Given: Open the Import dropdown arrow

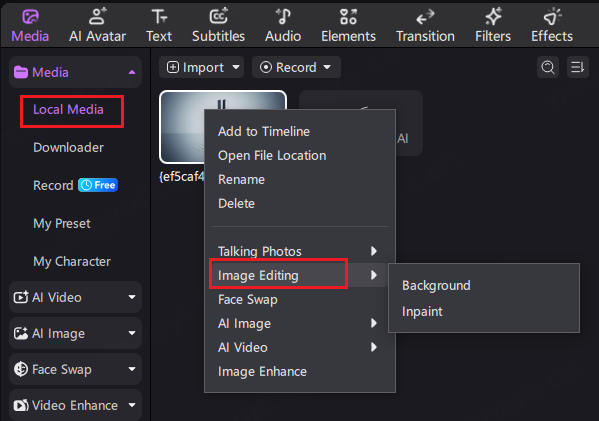Looking at the screenshot, I should click(x=236, y=67).
